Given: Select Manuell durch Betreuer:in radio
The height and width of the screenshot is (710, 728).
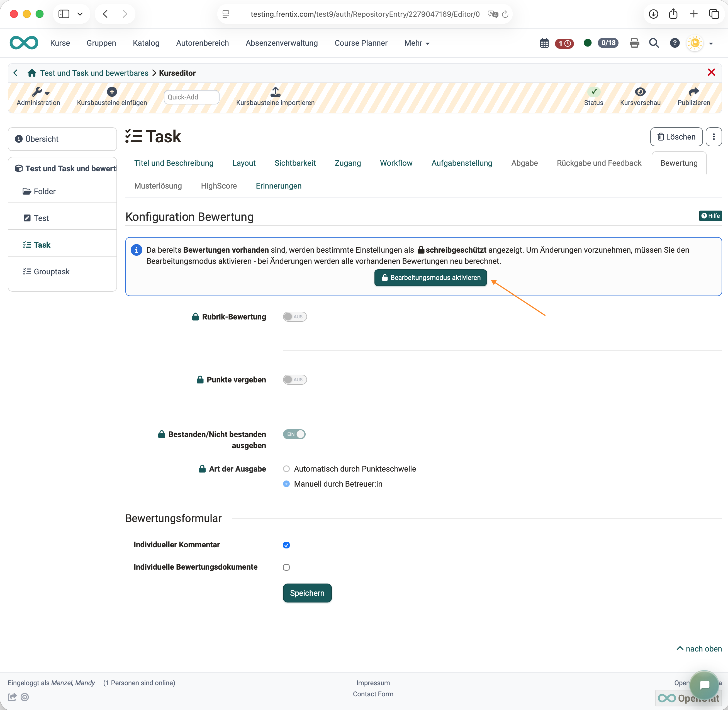Looking at the screenshot, I should pyautogui.click(x=286, y=484).
